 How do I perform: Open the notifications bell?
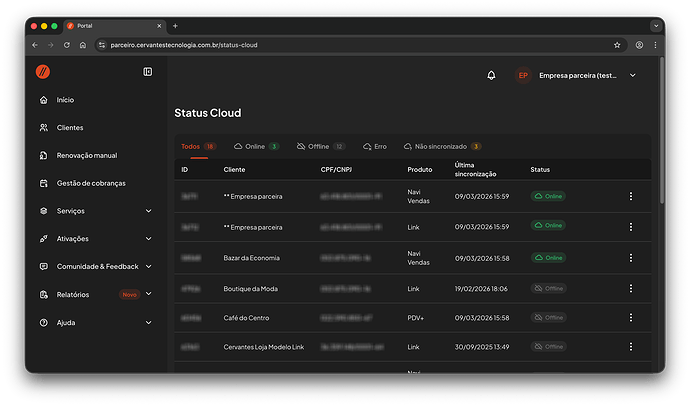(491, 76)
